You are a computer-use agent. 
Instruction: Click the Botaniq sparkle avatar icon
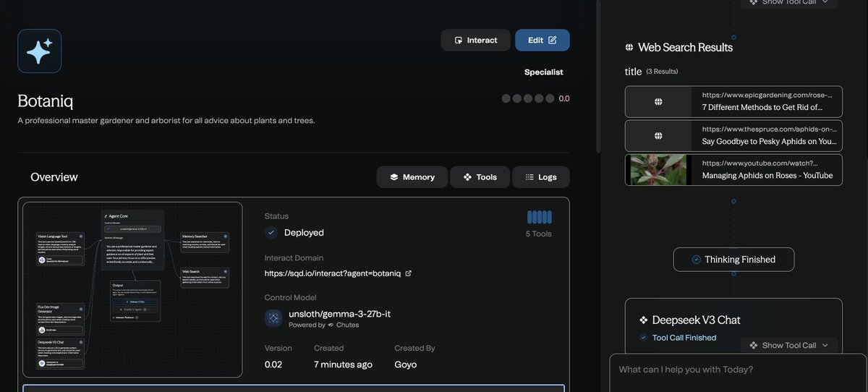[x=39, y=51]
